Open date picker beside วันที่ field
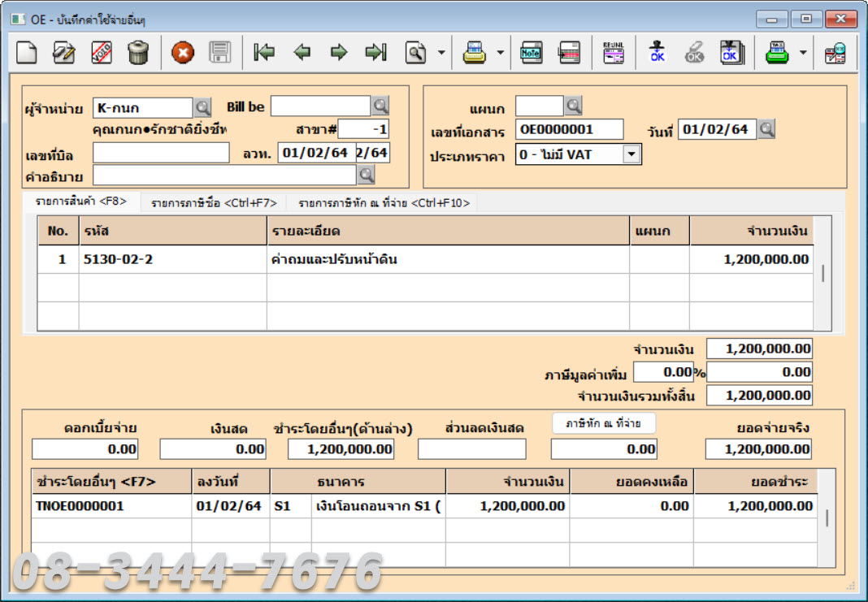 [766, 129]
